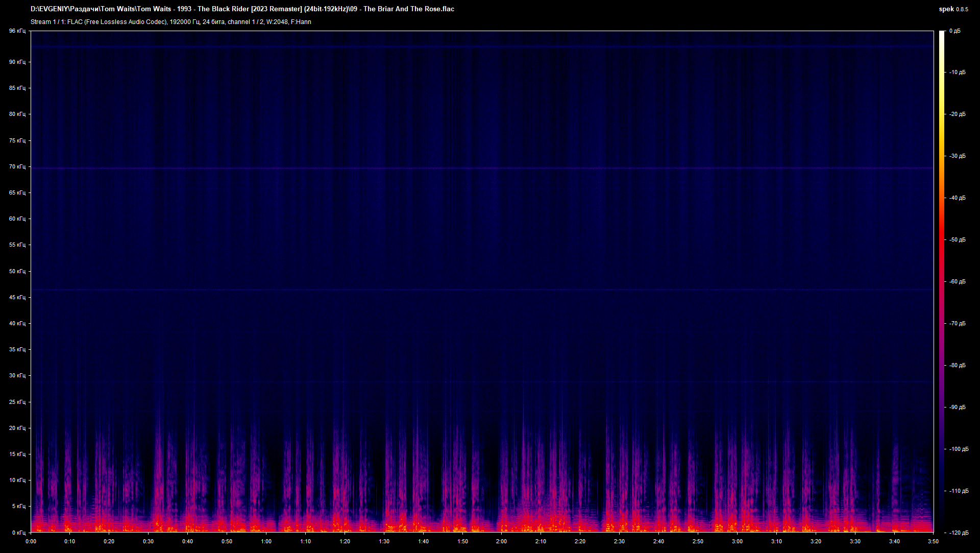
Task: Click the 3:20 time axis label
Action: click(x=816, y=542)
